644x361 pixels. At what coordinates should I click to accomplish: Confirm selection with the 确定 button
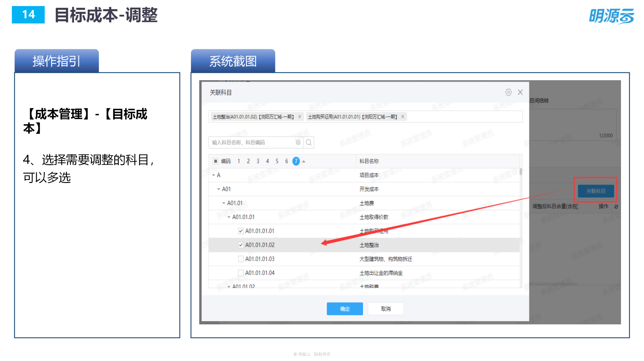click(x=344, y=309)
